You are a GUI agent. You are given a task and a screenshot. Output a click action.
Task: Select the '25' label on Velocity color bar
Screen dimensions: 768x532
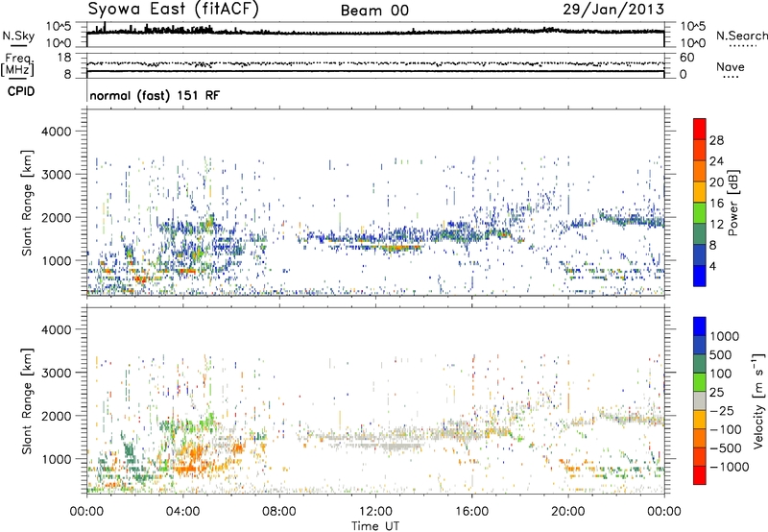[x=716, y=392]
